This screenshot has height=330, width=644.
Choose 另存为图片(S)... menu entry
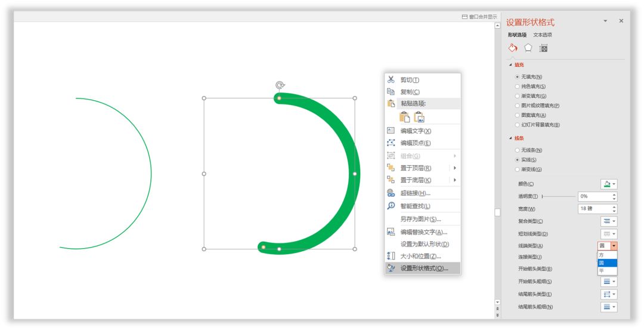[x=423, y=219]
